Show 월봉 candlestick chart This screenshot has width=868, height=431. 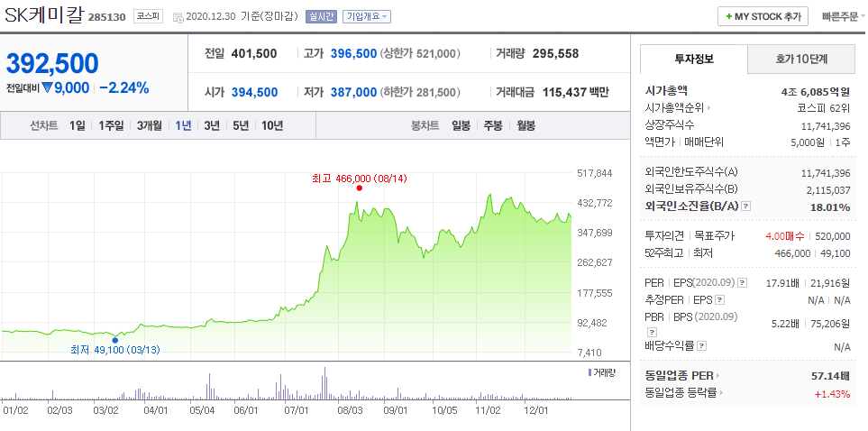[525, 125]
